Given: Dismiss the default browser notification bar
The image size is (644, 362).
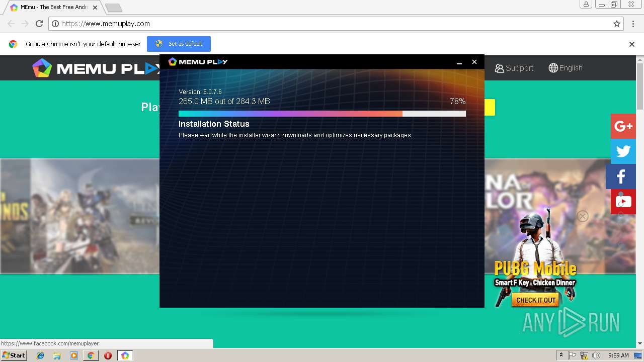Looking at the screenshot, I should 632,44.
